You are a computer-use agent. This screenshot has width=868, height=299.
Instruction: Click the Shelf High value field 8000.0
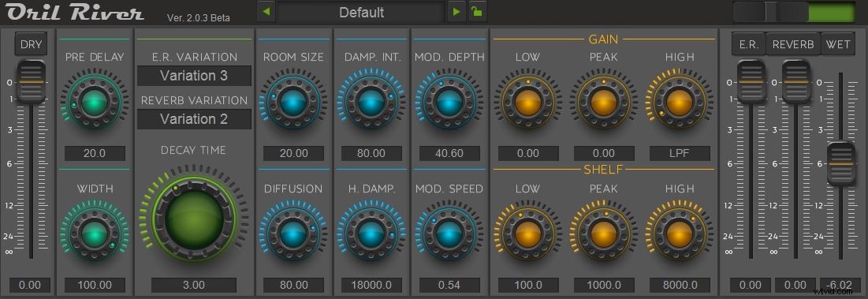click(680, 285)
